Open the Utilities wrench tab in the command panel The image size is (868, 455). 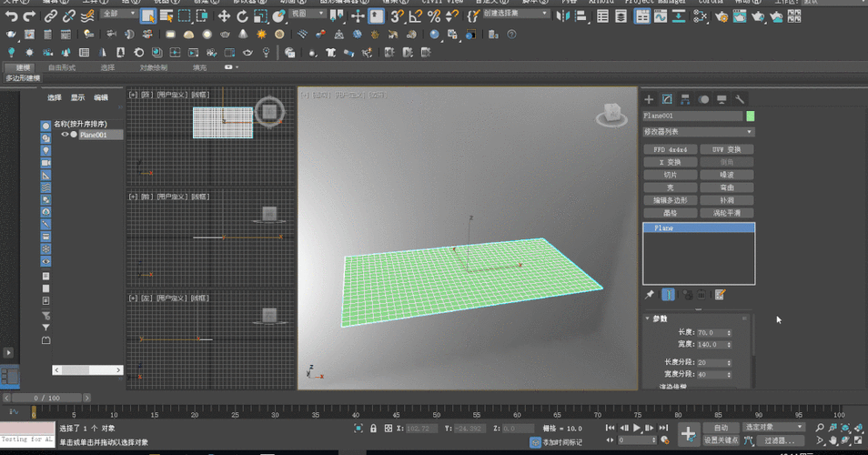pos(741,99)
